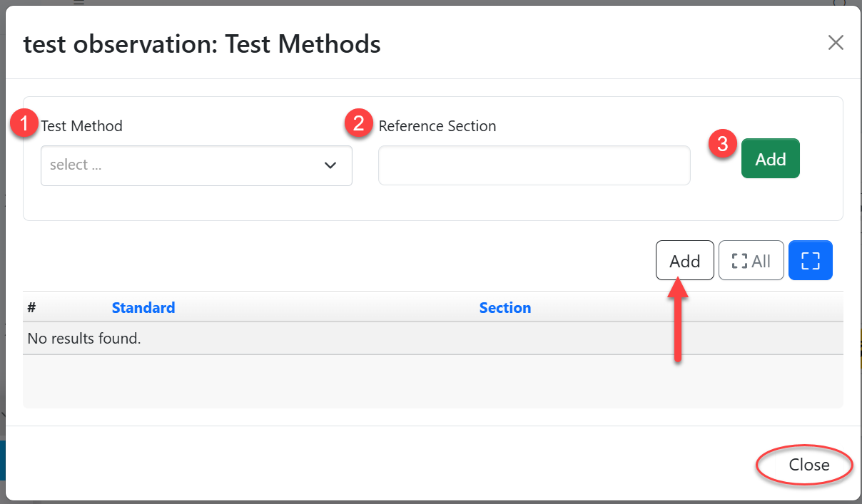
Task: Click the expand All button
Action: pyautogui.click(x=751, y=260)
